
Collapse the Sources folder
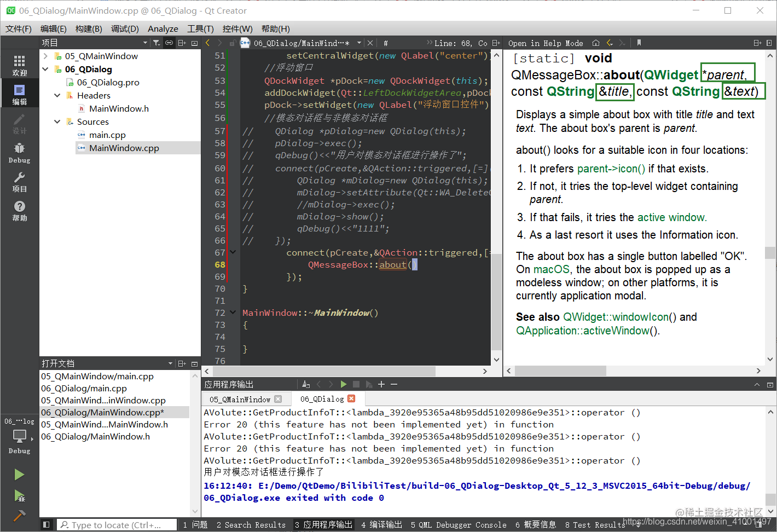pyautogui.click(x=57, y=122)
